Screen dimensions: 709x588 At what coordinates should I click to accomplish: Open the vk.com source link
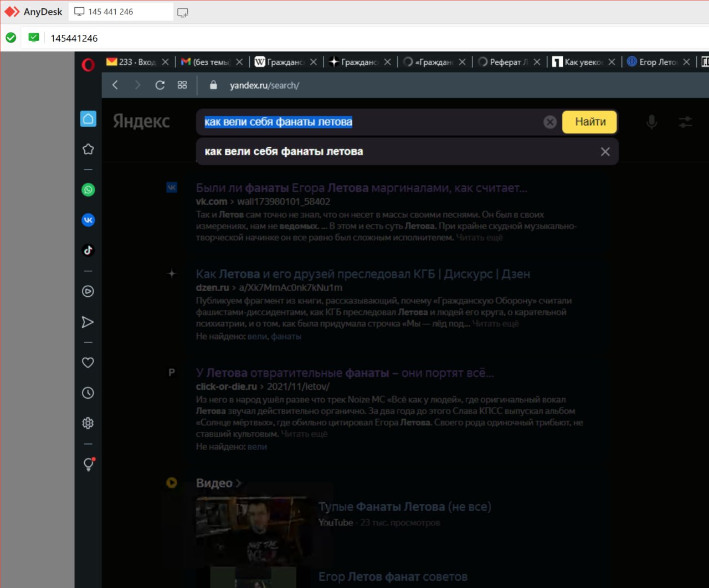click(212, 202)
